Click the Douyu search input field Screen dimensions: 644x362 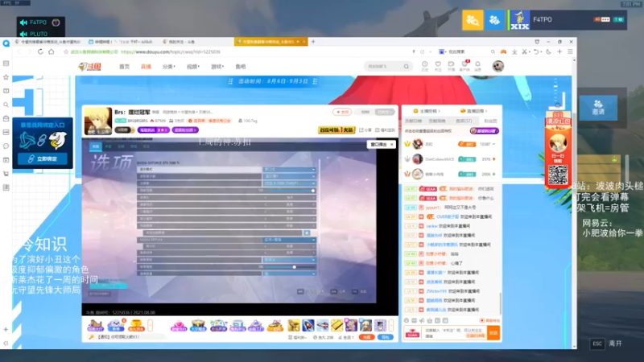383,67
